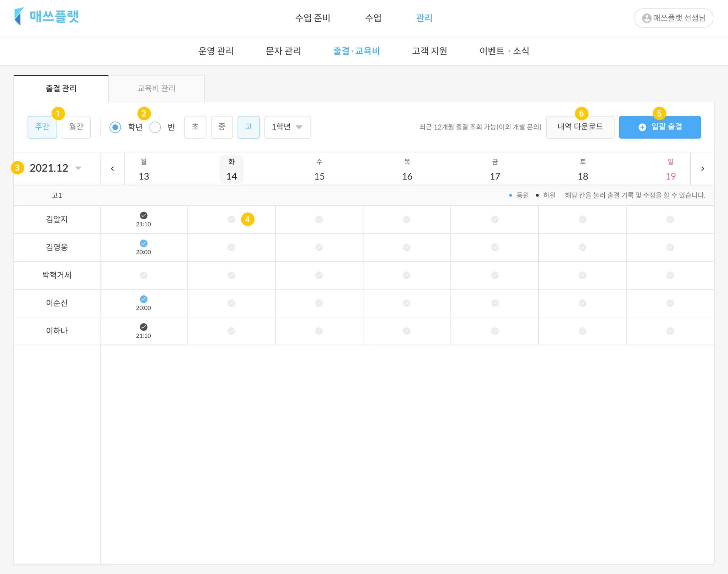Viewport: 728px width, 574px height.
Task: Click the 일괄 출결 button
Action: [660, 127]
